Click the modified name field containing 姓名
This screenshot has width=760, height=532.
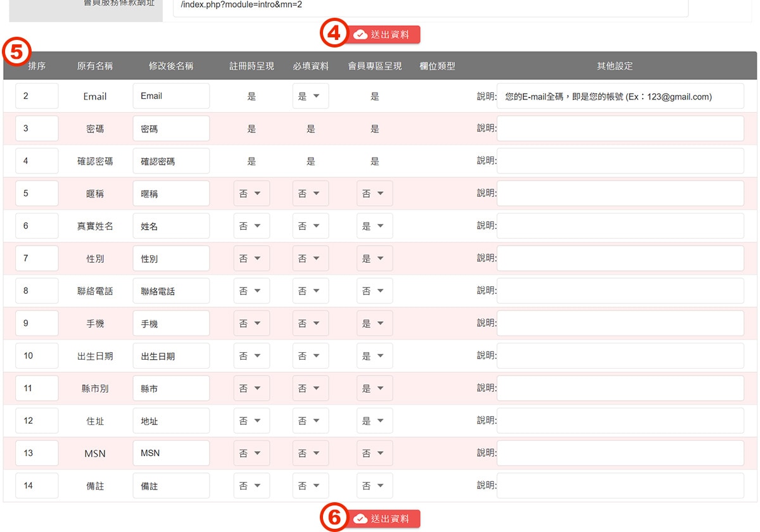(171, 226)
